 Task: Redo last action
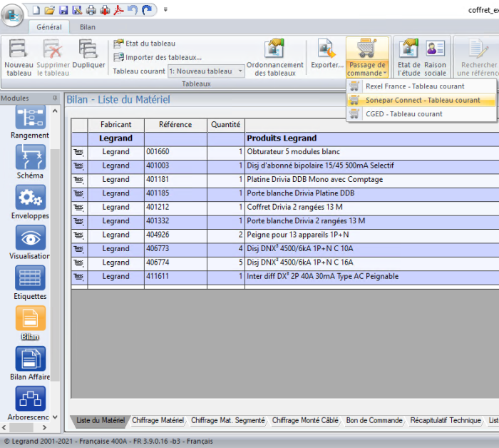pyautogui.click(x=147, y=10)
